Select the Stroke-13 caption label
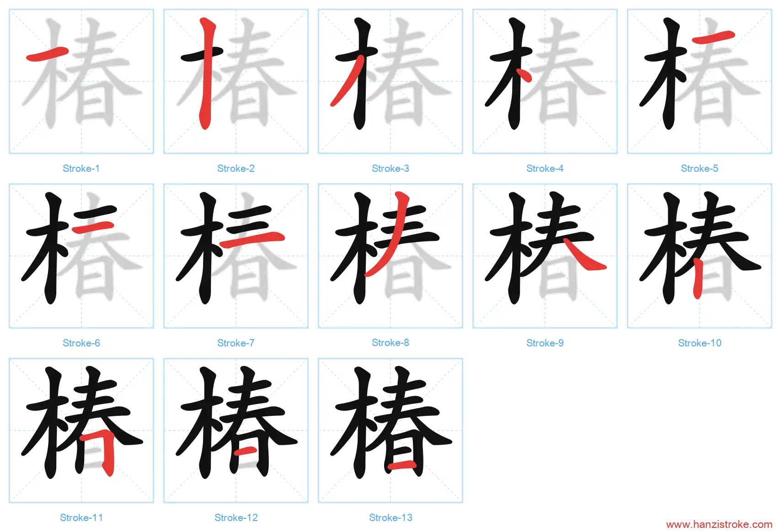Viewport: 781px width, 532px height. 390,518
